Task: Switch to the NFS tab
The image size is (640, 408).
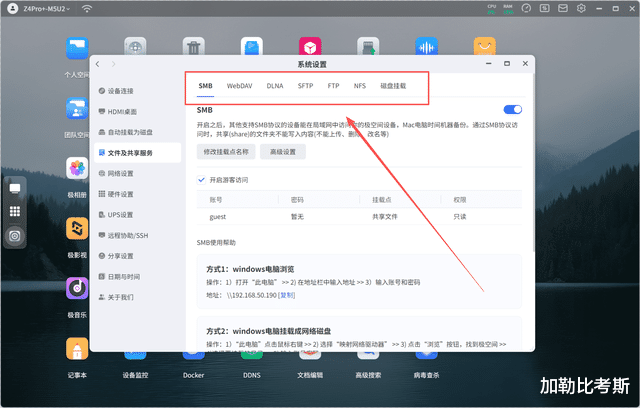Action: (x=360, y=86)
